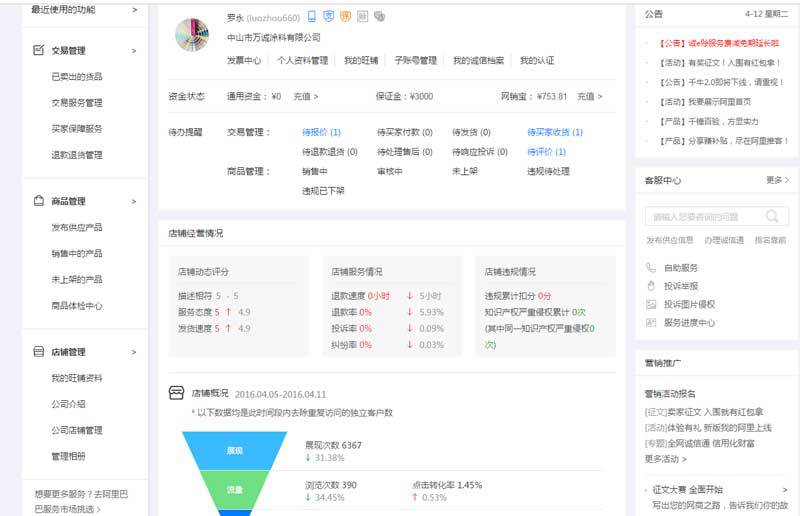Viewport: 800px width, 516px height.
Task: Go to 我的旺铺 tab
Action: pos(361,60)
